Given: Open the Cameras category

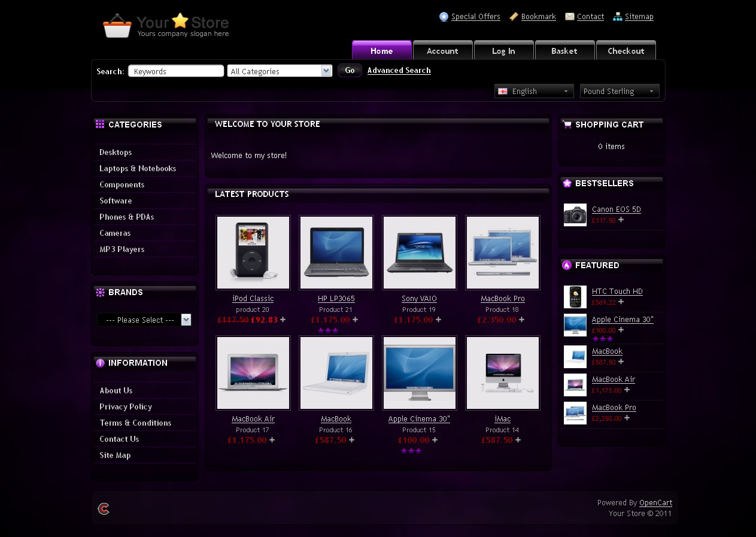Looking at the screenshot, I should pyautogui.click(x=115, y=233).
